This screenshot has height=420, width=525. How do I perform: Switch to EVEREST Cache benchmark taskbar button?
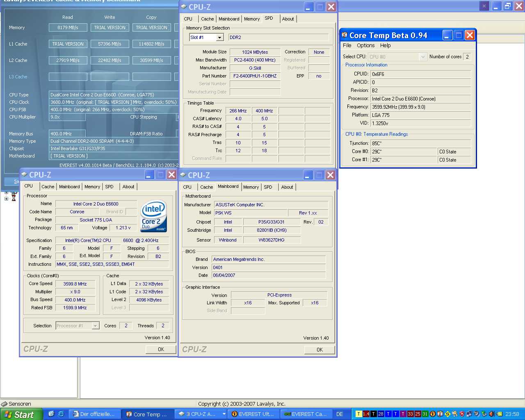307,414
